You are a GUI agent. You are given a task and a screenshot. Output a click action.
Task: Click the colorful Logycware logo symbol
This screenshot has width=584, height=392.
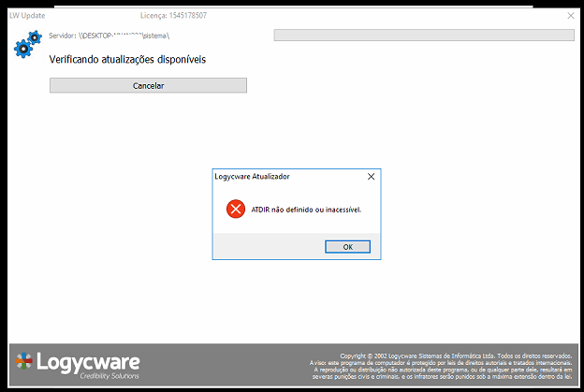click(24, 363)
